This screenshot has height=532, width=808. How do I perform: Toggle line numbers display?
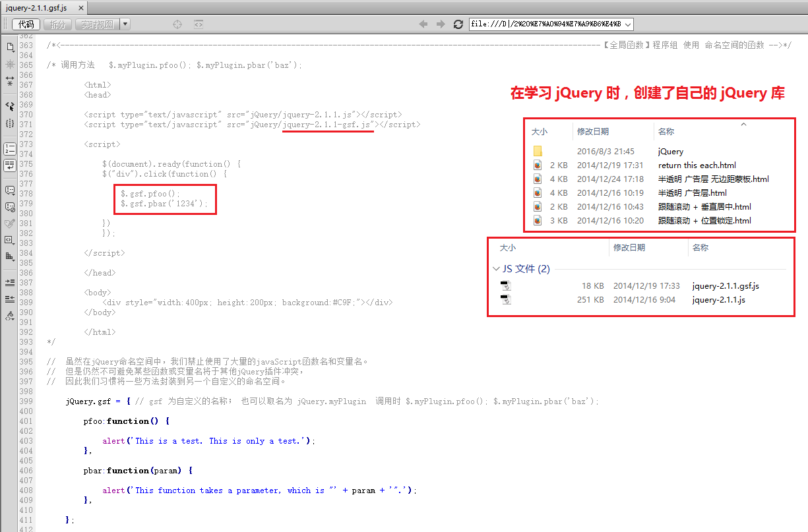10,148
